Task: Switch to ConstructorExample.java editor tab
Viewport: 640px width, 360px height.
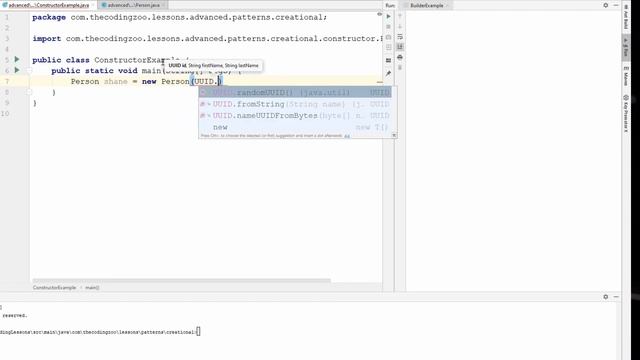Action: (x=48, y=5)
